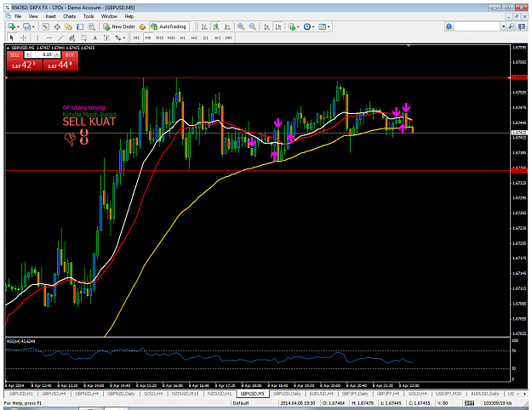Switch timeframe to M15
532x410 pixels.
pos(159,38)
